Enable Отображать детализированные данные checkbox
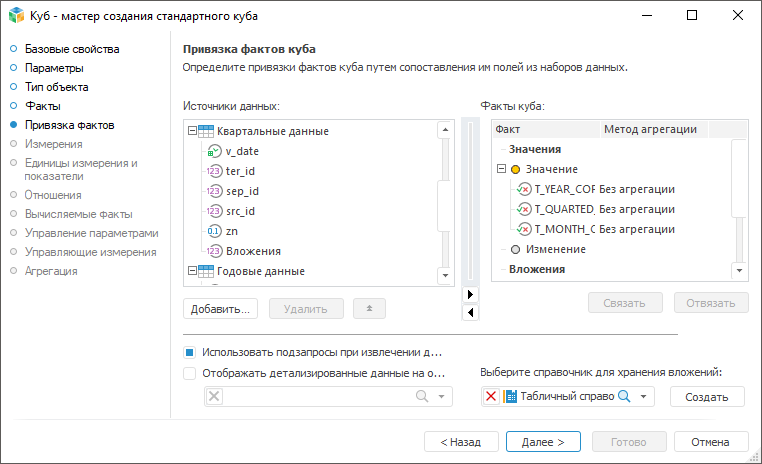The height and width of the screenshot is (464, 762). point(190,373)
